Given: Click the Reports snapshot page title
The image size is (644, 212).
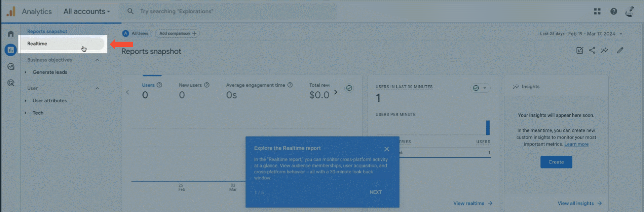Looking at the screenshot, I should point(151,51).
